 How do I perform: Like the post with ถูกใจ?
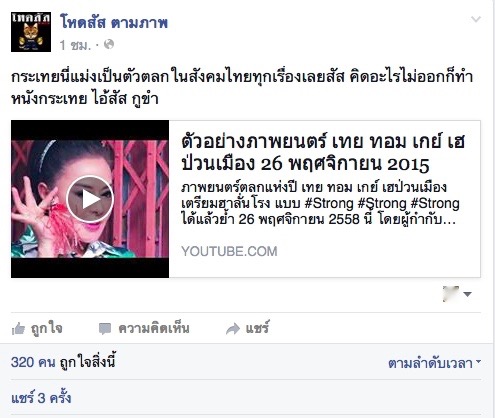(37, 328)
